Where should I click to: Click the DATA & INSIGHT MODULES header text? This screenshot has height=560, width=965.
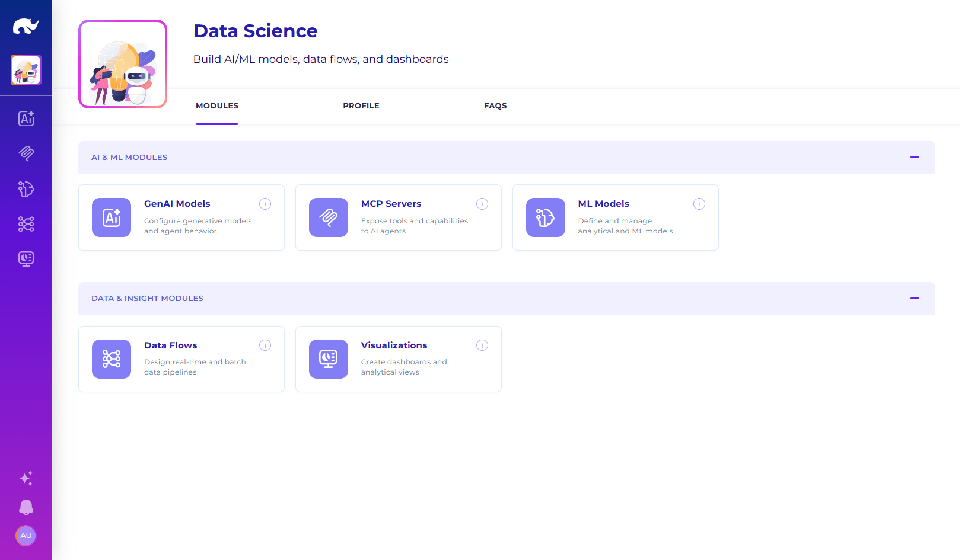(147, 298)
